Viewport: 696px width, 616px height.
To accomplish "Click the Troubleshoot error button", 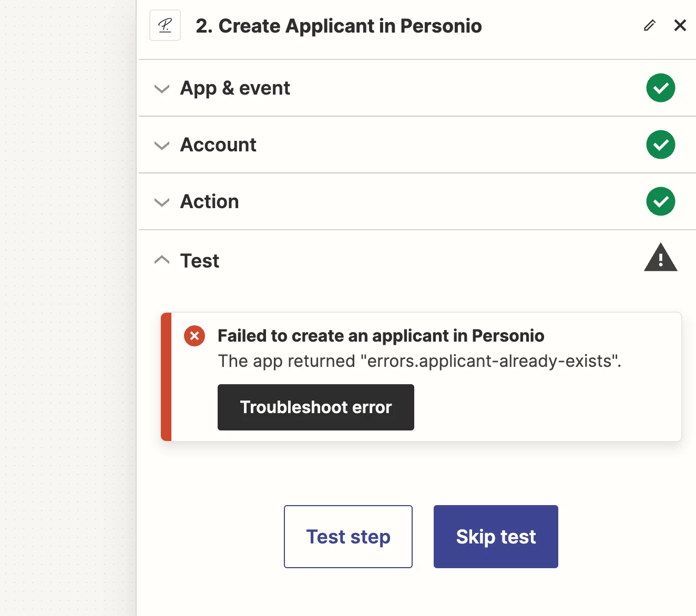I will 316,407.
